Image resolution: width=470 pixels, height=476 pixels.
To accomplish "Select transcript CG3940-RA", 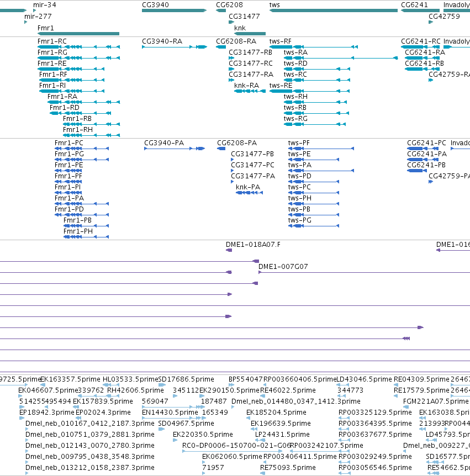I will pyautogui.click(x=175, y=47).
